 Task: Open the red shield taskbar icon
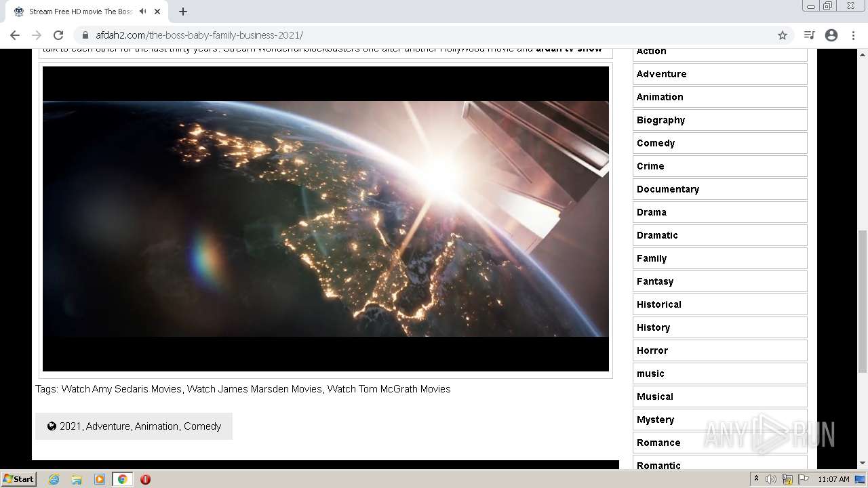coord(145,479)
